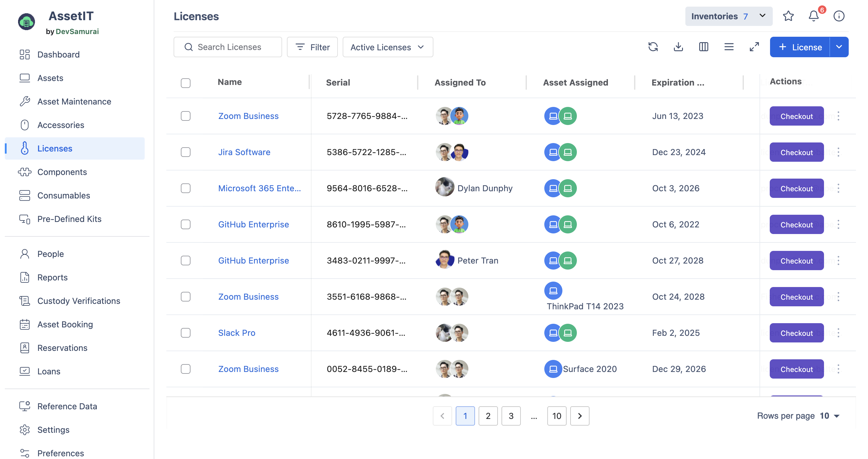Click blue asset icon in Slack Pro row
Viewport: 868px width, 459px height.
(553, 333)
